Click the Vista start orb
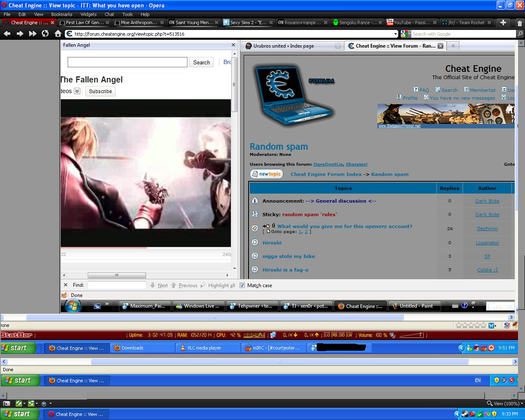 coord(73,306)
